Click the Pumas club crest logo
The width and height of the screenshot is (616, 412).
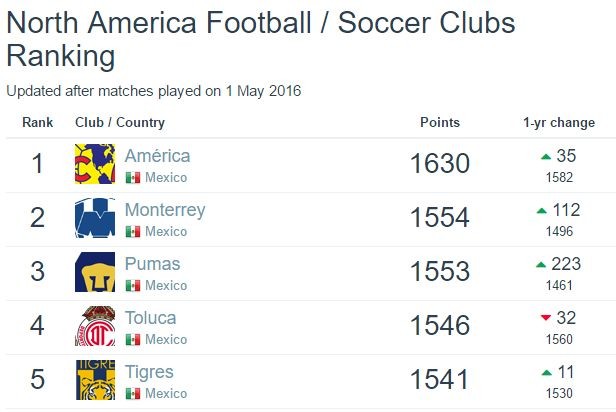pyautogui.click(x=95, y=272)
